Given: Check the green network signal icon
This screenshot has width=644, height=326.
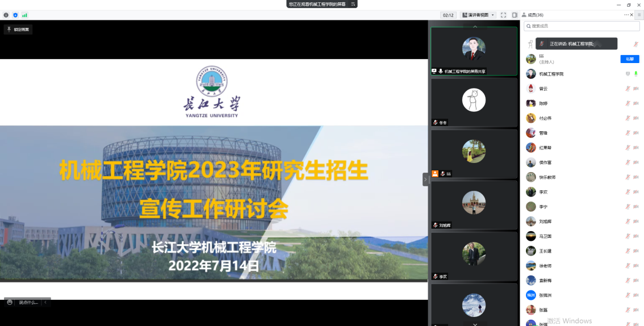Looking at the screenshot, I should [x=24, y=15].
